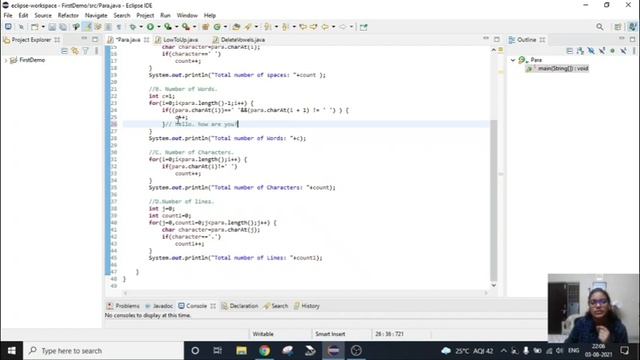
Task: Open the File menu
Action: point(8,16)
